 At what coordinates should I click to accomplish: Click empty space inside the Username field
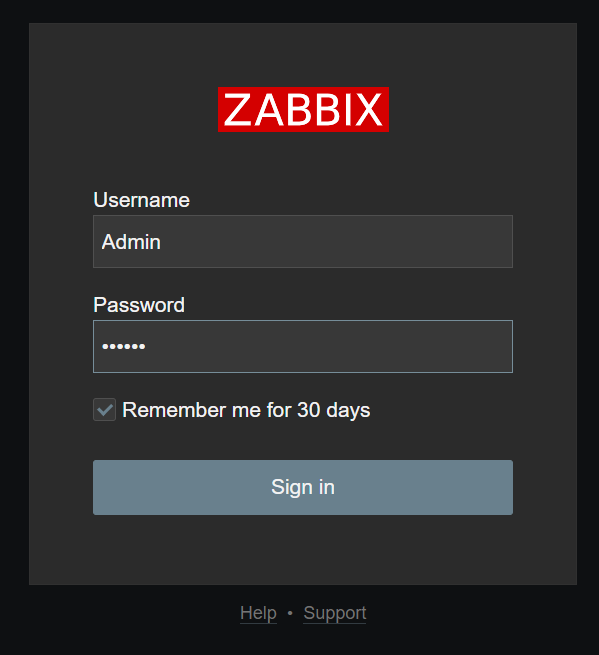[334, 241]
